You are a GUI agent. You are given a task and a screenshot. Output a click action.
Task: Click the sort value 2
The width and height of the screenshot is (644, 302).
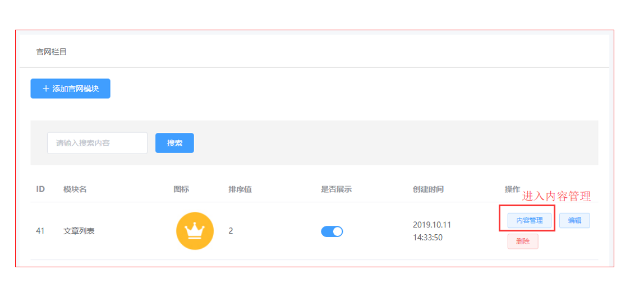(231, 231)
